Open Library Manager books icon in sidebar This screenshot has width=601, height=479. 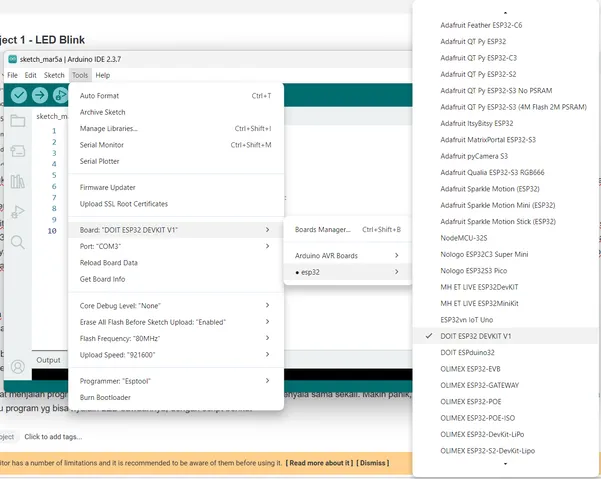click(x=18, y=181)
